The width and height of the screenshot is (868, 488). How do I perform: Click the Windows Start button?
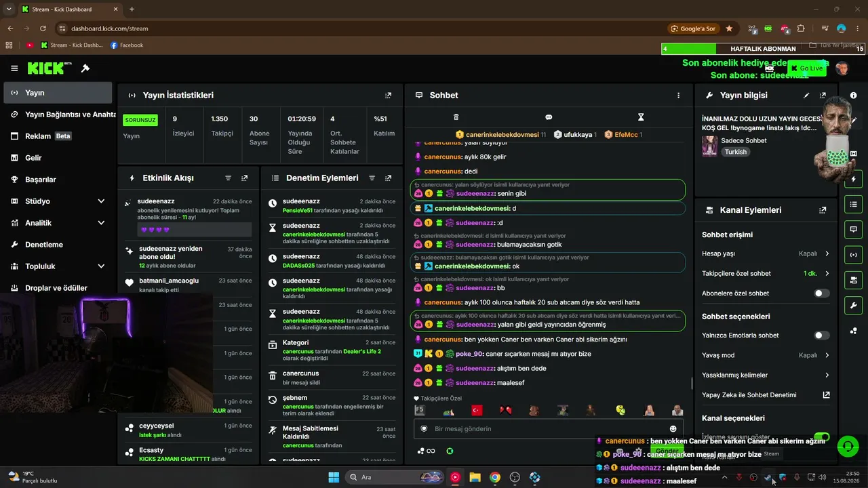pyautogui.click(x=333, y=477)
